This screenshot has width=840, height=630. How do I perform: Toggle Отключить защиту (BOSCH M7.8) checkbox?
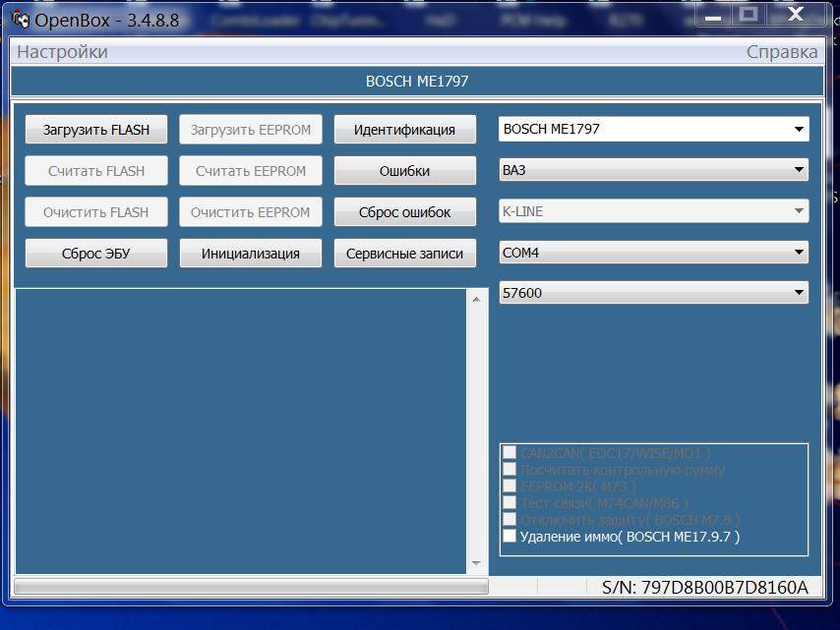coord(510,519)
